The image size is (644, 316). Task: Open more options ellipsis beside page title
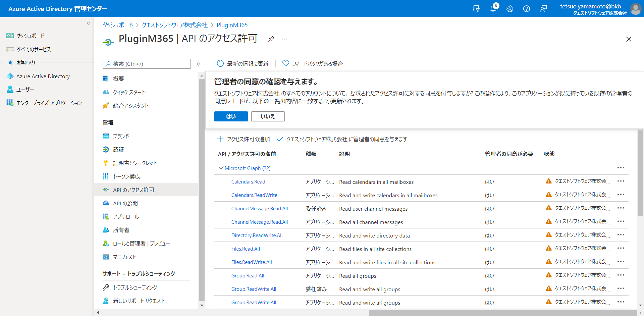(x=284, y=39)
